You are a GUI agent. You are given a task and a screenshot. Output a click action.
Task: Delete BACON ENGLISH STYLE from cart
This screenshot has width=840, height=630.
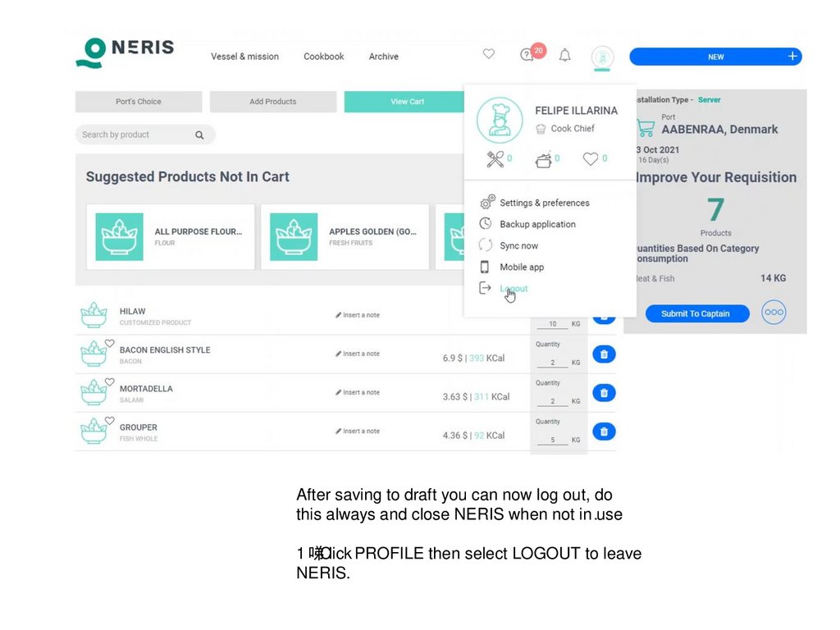coord(604,354)
